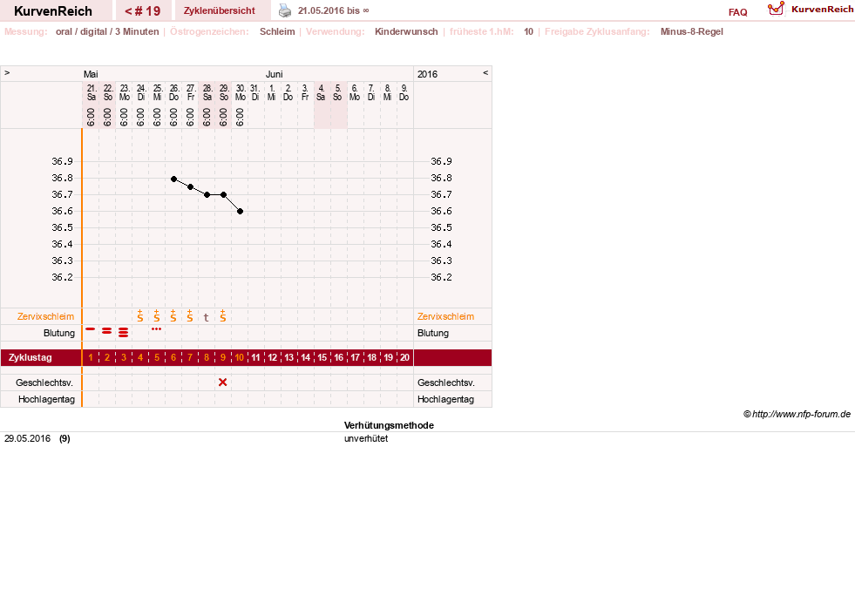Click the '2016' year label
The height and width of the screenshot is (616, 855).
point(427,74)
